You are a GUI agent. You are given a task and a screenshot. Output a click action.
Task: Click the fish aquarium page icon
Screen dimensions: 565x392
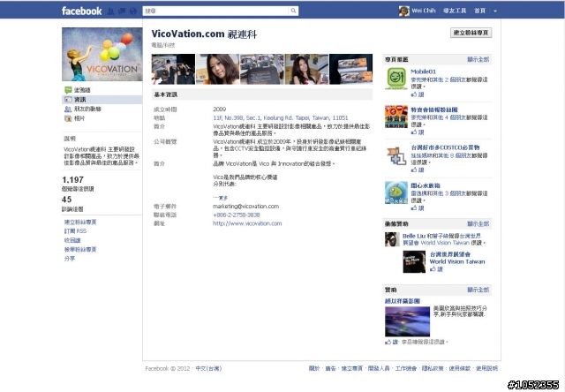click(396, 192)
